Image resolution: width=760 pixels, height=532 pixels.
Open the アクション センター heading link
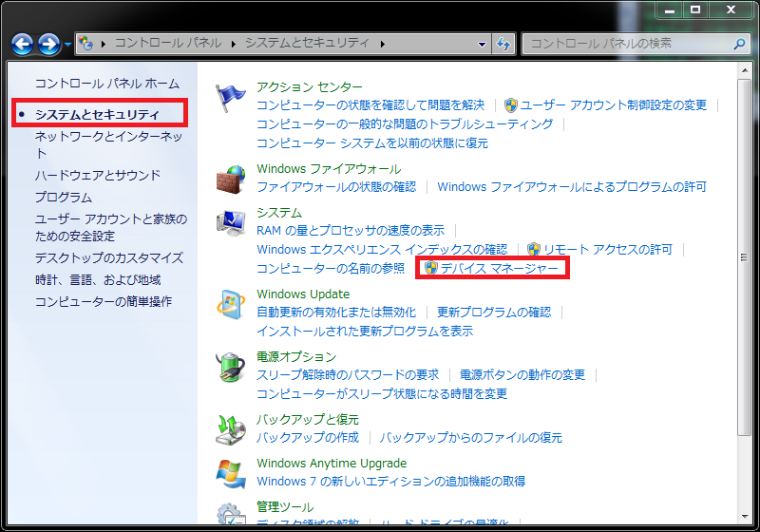click(310, 86)
